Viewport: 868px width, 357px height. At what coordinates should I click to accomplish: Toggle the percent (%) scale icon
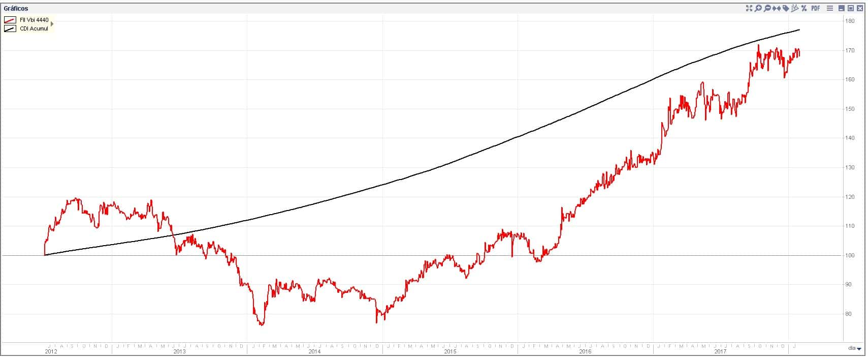804,8
